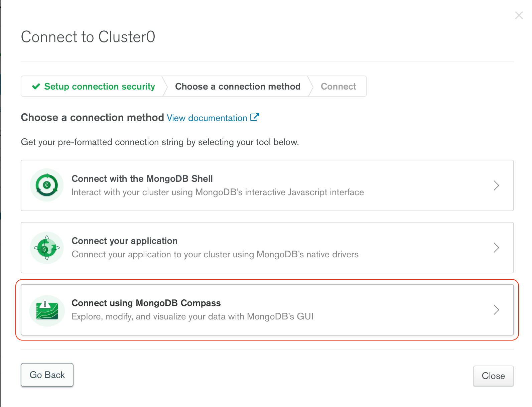Click the chevron on Connect your application

tap(497, 248)
